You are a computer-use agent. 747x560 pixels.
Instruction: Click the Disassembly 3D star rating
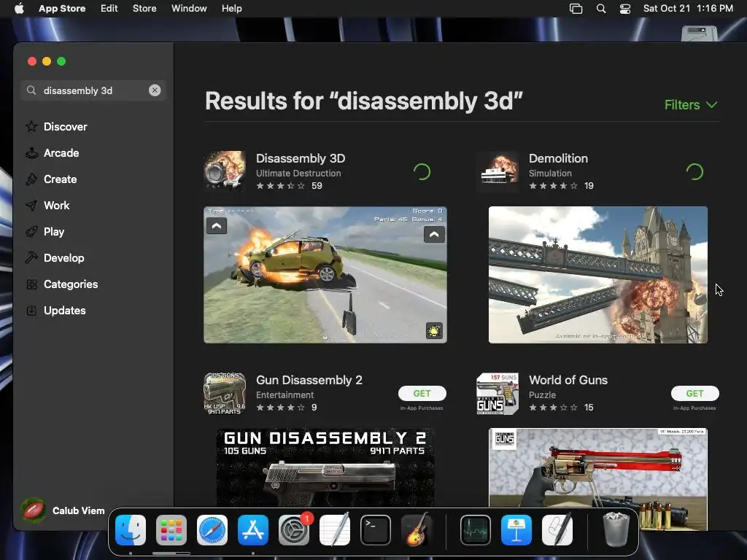[x=281, y=186]
